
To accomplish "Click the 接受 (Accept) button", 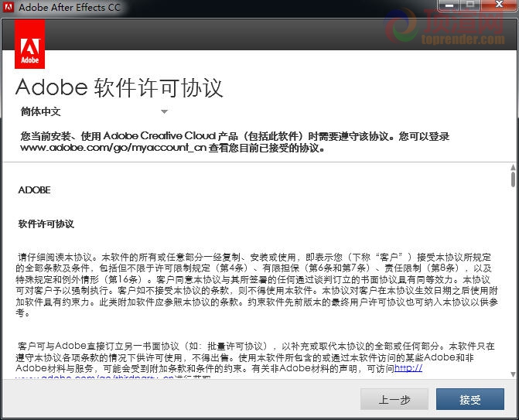I will [x=470, y=399].
